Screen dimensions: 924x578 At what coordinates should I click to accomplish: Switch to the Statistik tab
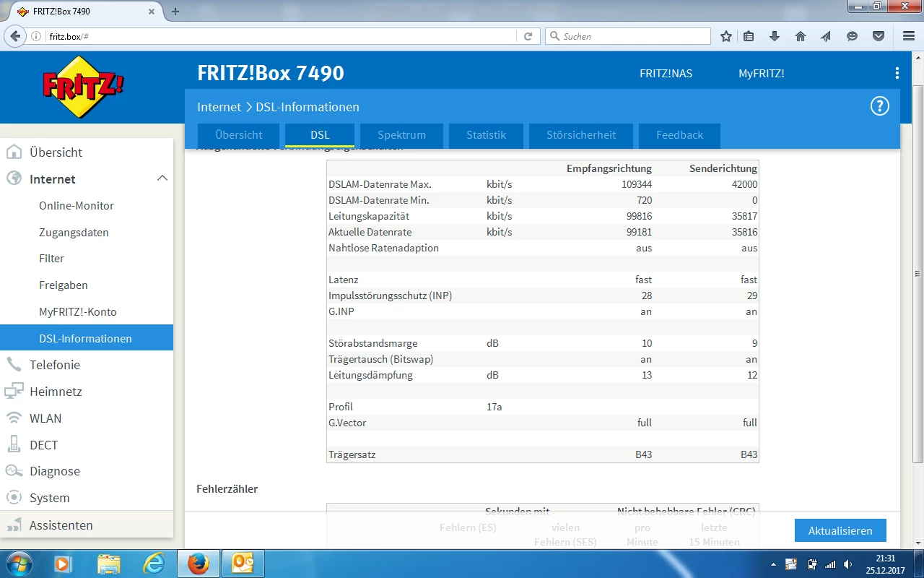(x=486, y=135)
